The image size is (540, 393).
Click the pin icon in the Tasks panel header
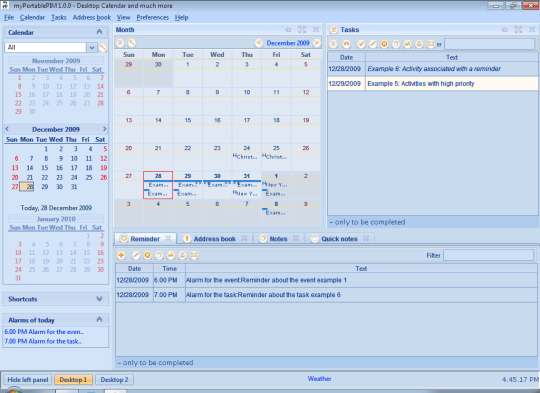click(505, 30)
